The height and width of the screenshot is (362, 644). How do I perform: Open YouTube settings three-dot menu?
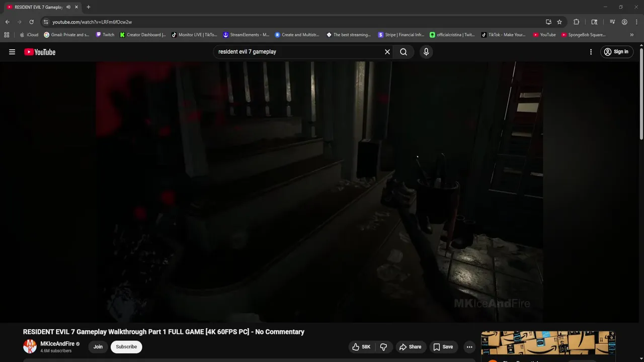(x=591, y=52)
